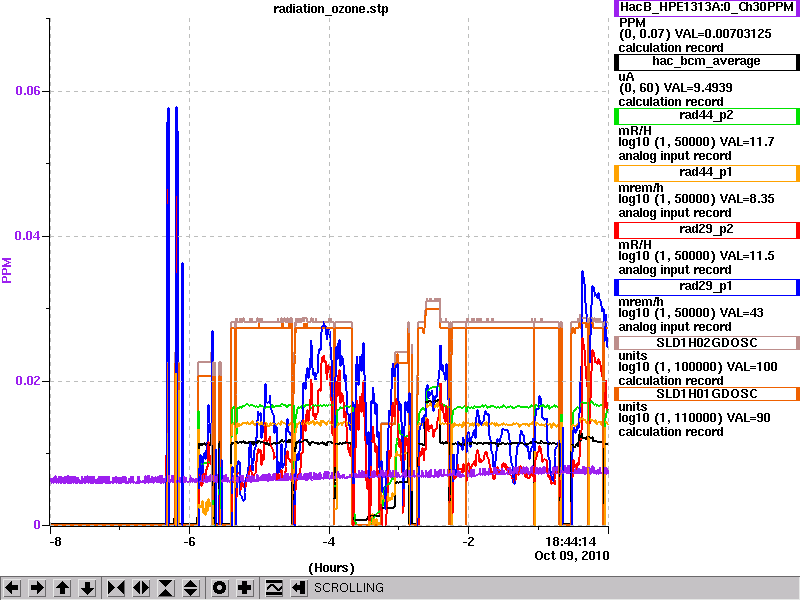
Task: Zoom in vertically with hourglass-shaped icon
Action: tap(166, 588)
